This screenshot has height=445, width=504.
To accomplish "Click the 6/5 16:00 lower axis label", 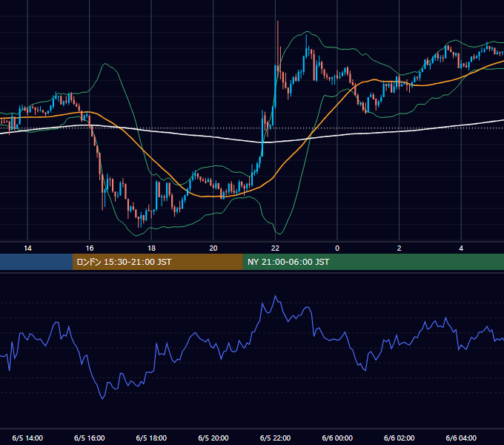I will click(x=90, y=438).
